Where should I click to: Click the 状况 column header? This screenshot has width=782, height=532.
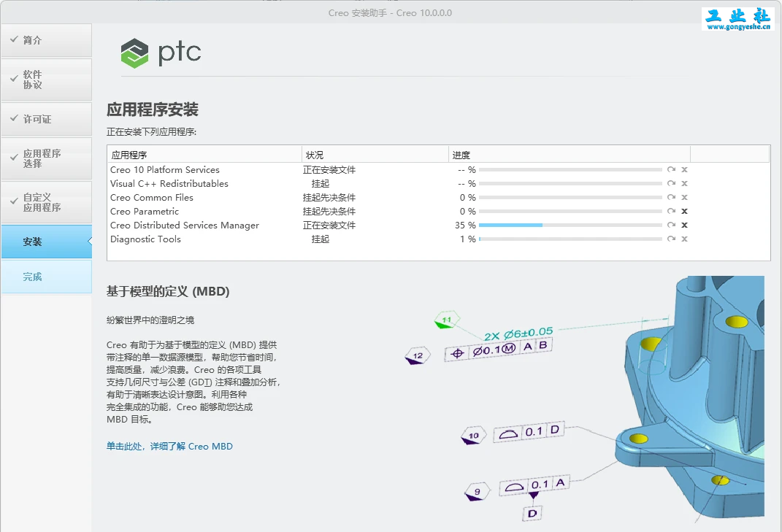pyautogui.click(x=375, y=155)
